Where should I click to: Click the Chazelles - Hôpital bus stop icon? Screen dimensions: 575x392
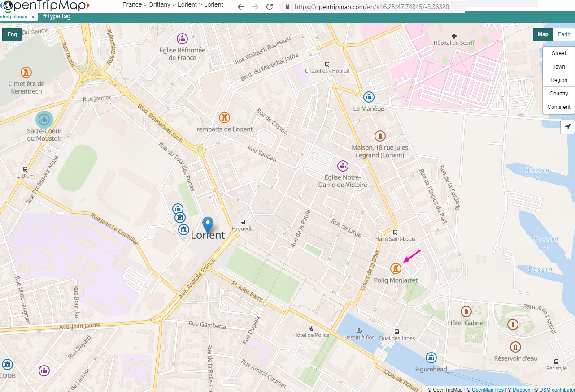[327, 64]
